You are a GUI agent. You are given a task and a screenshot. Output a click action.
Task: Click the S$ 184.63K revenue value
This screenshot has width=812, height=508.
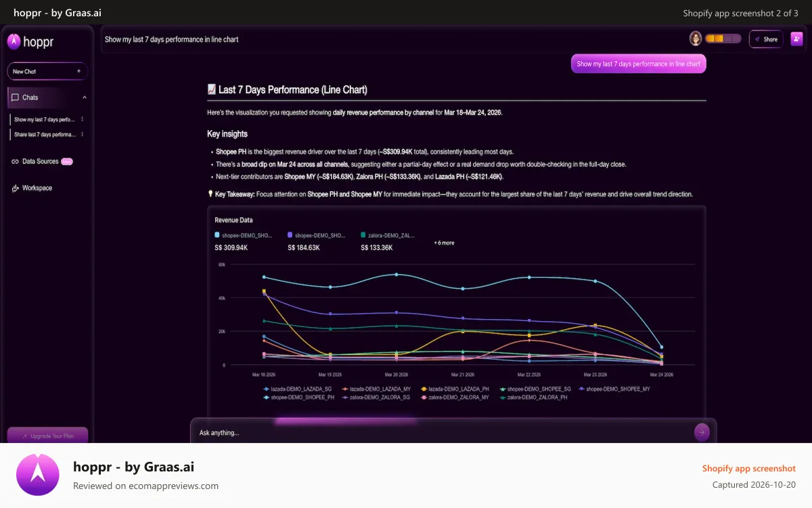pyautogui.click(x=304, y=248)
